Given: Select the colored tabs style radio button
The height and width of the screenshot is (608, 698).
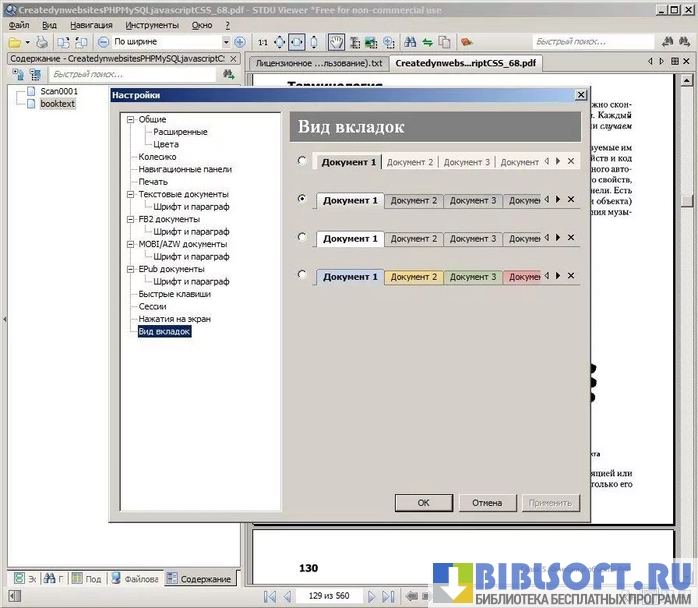Looking at the screenshot, I should click(x=303, y=275).
